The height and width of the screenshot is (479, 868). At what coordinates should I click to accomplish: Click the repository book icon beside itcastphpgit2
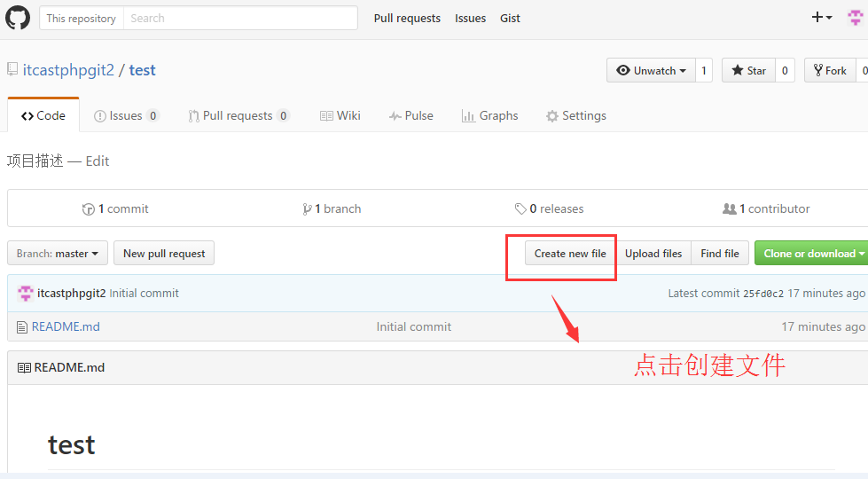tap(12, 70)
